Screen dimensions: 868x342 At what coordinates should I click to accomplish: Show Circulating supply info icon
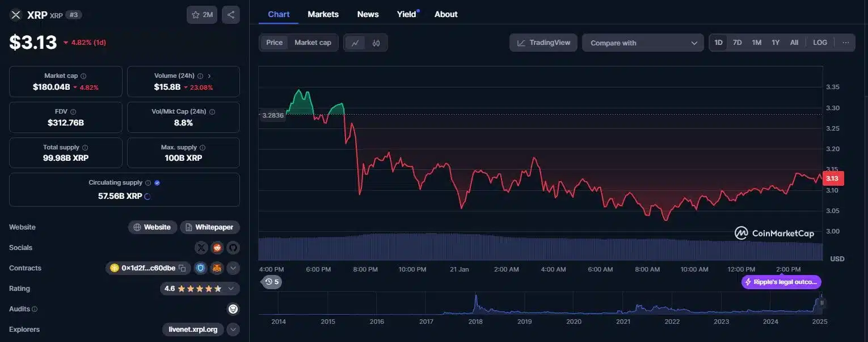pos(148,183)
